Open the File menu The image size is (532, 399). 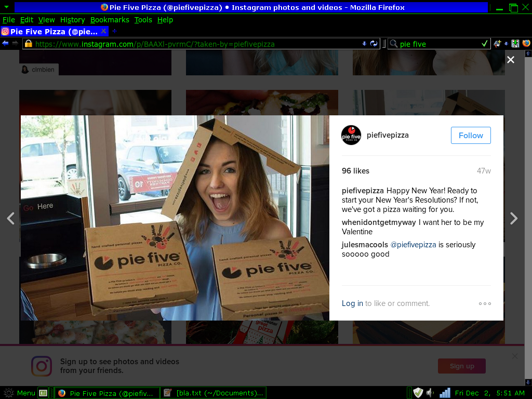(9, 20)
